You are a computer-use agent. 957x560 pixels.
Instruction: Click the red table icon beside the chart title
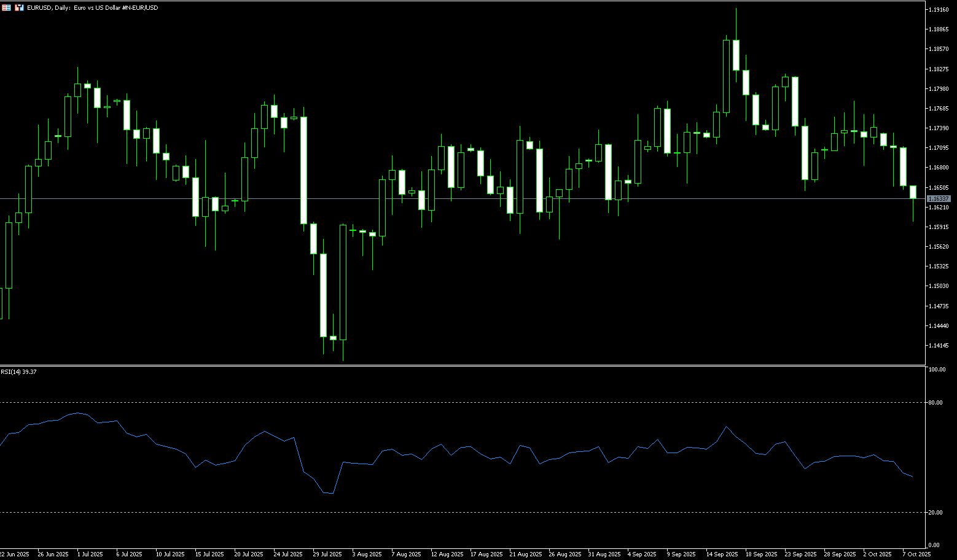[6, 8]
